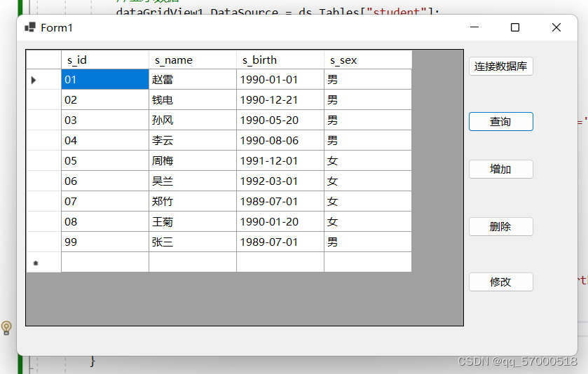Viewport: 588px width, 374px height.
Task: Select the s_id cell 99
Action: (105, 242)
